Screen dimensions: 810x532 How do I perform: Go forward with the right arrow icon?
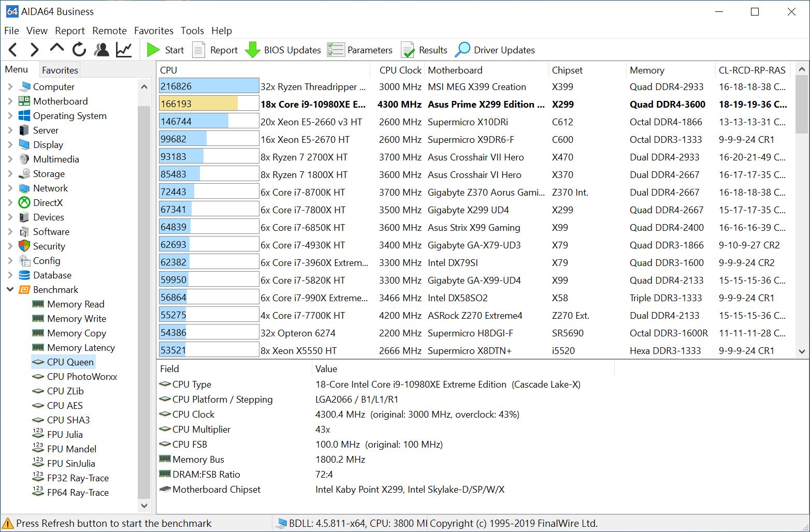(35, 50)
